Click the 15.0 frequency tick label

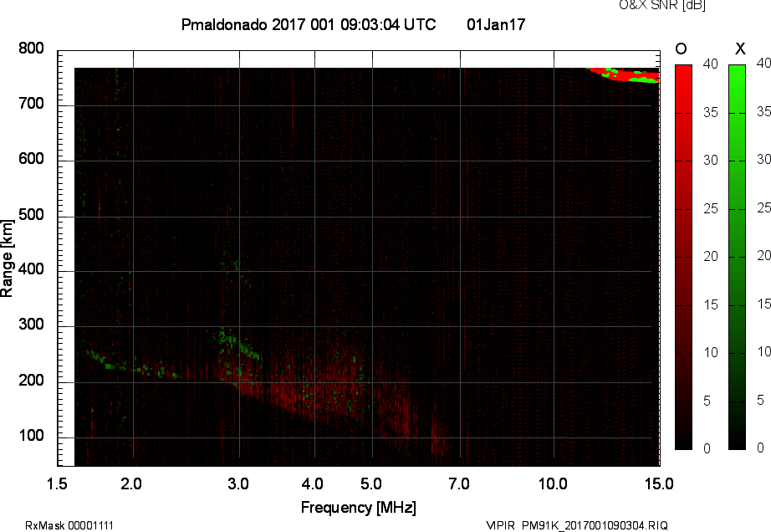click(659, 483)
